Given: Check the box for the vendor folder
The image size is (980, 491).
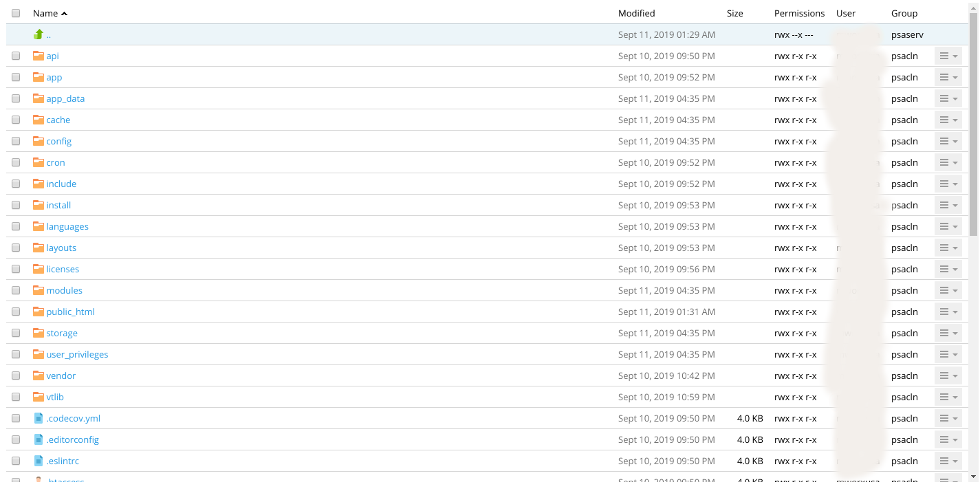Looking at the screenshot, I should [x=16, y=375].
